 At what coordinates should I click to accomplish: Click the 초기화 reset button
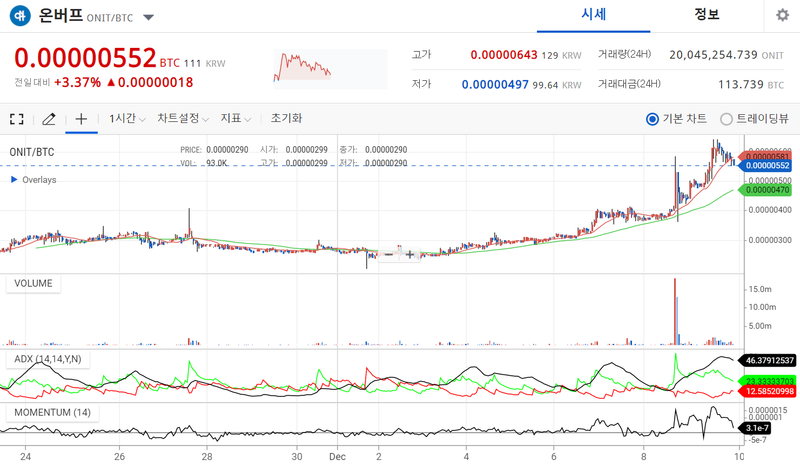point(286,118)
